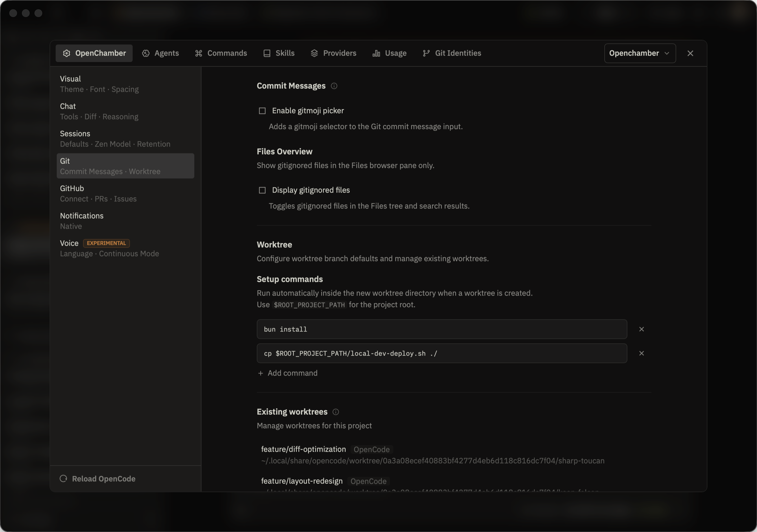This screenshot has height=532, width=757.
Task: Select the OpenChamber tab
Action: (94, 53)
